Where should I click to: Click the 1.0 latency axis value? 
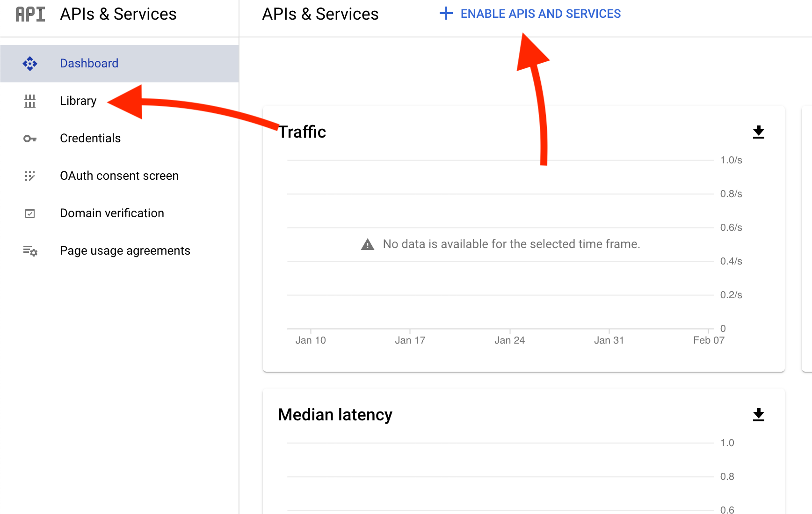pyautogui.click(x=727, y=443)
